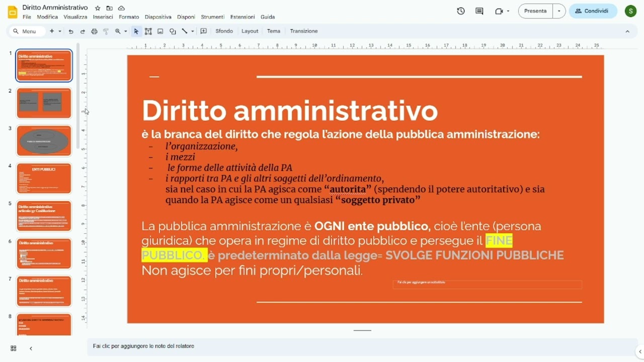Image resolution: width=644 pixels, height=362 pixels.
Task: Check cloud save status icon
Action: point(121,8)
